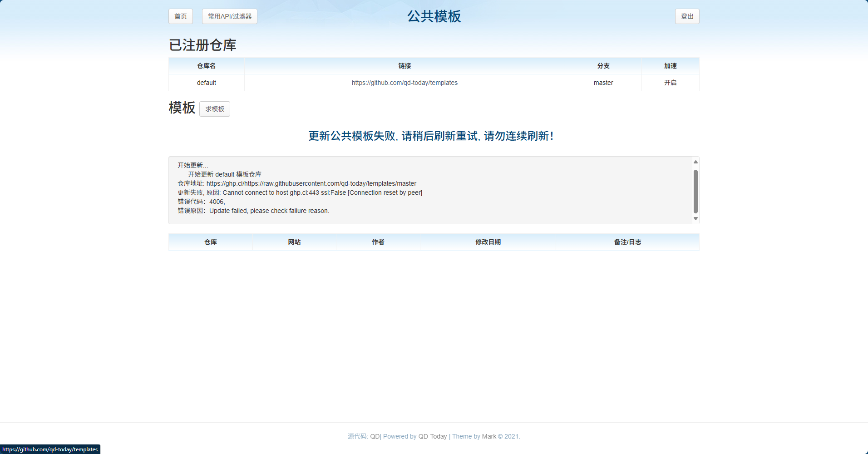Image resolution: width=868 pixels, height=454 pixels.
Task: Click the 仓库名 column header
Action: [x=207, y=66]
